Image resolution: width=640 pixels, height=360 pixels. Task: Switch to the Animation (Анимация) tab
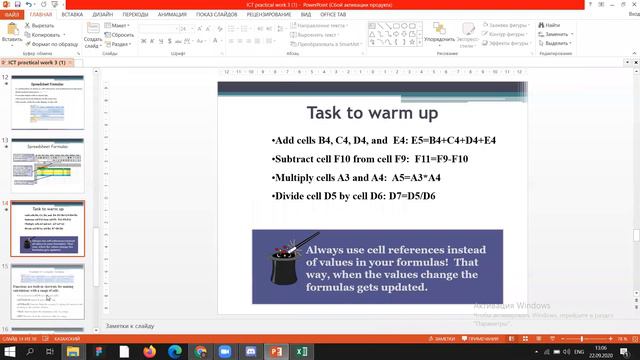pos(172,14)
